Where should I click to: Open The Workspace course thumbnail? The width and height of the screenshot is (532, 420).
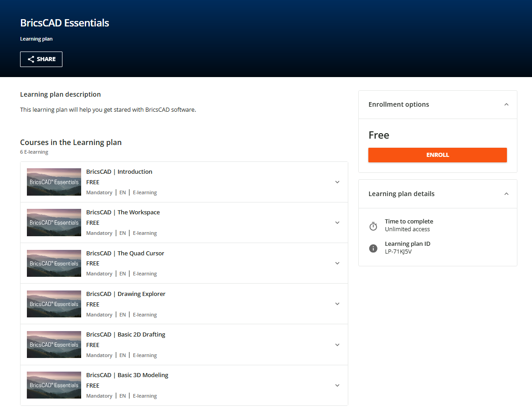(54, 223)
